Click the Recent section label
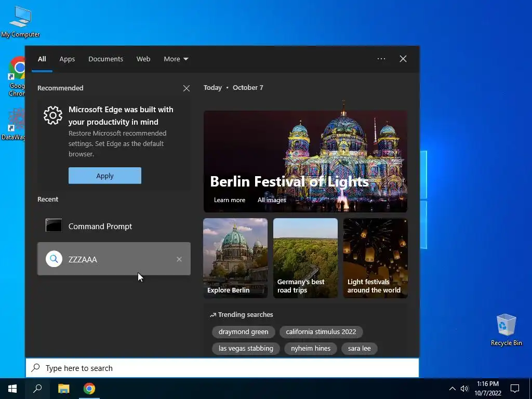The image size is (532, 399). pyautogui.click(x=47, y=199)
